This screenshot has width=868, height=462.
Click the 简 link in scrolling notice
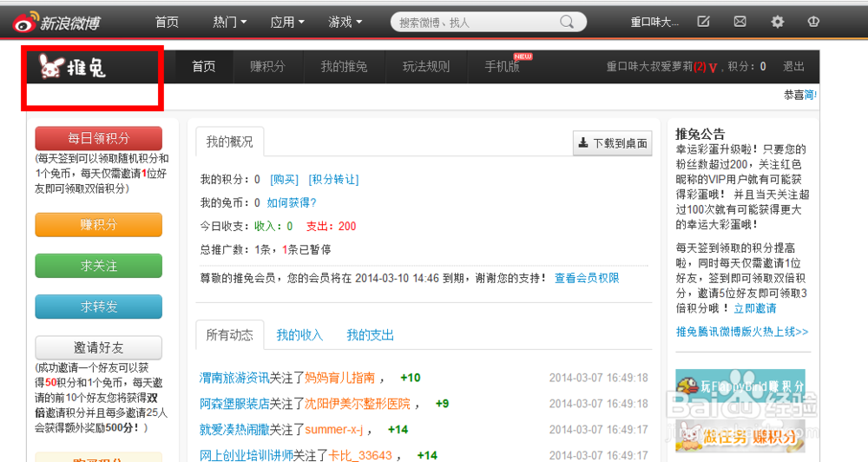coord(810,95)
